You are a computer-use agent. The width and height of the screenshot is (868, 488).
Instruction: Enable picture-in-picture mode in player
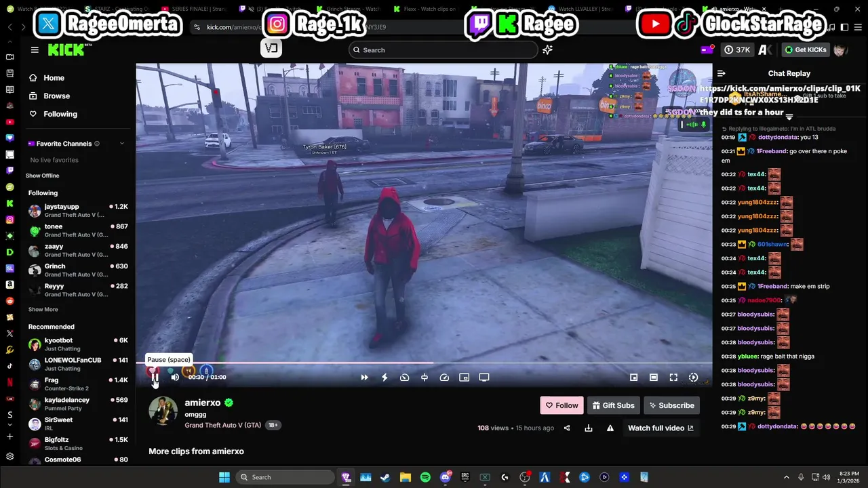pyautogui.click(x=464, y=378)
